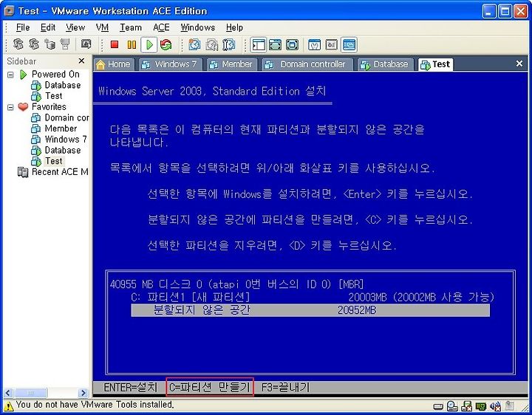The width and height of the screenshot is (532, 415).
Task: Click the network adapter status icon
Action: 480,406
